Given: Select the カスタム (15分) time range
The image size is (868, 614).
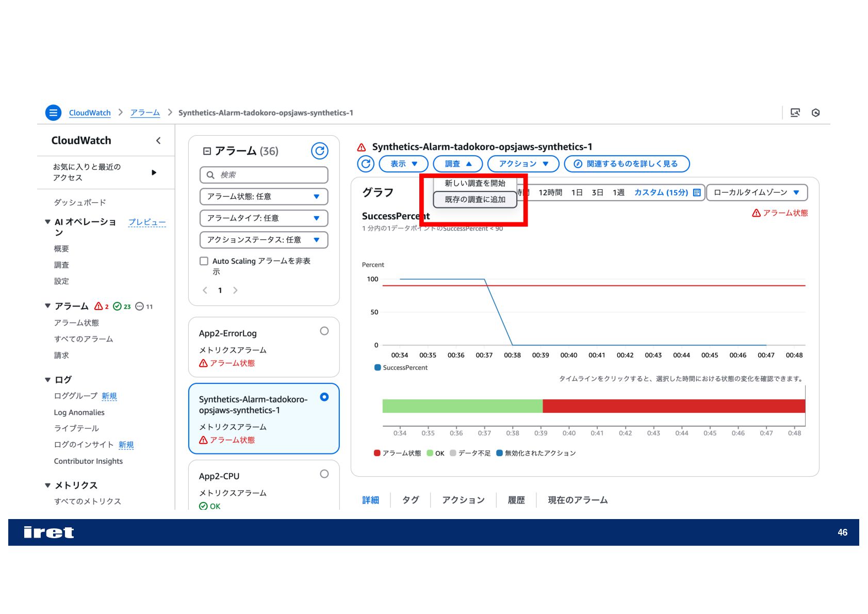Looking at the screenshot, I should coord(661,192).
